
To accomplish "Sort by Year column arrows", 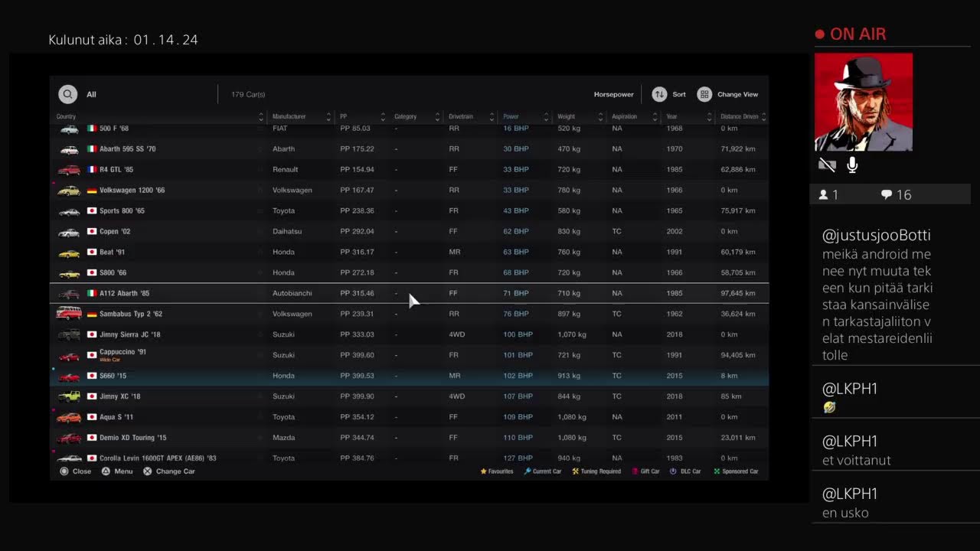I will (710, 117).
